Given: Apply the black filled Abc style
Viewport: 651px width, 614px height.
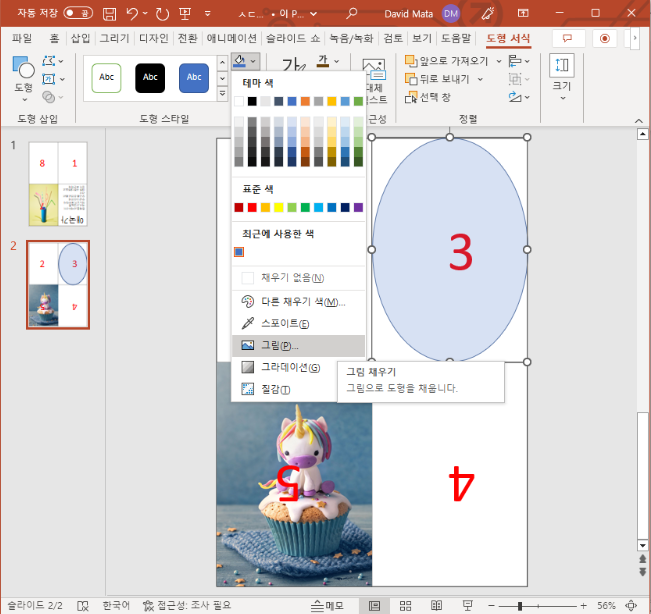Looking at the screenshot, I should tap(150, 78).
